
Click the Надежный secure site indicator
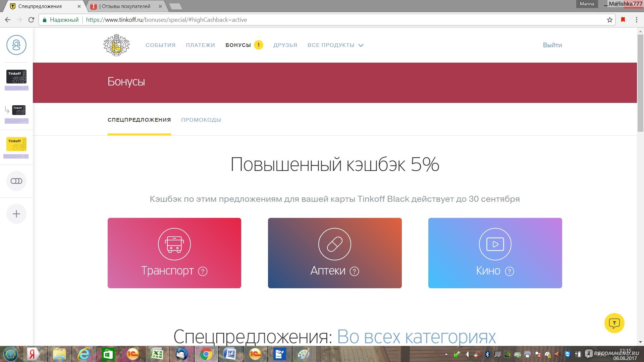tap(61, 20)
